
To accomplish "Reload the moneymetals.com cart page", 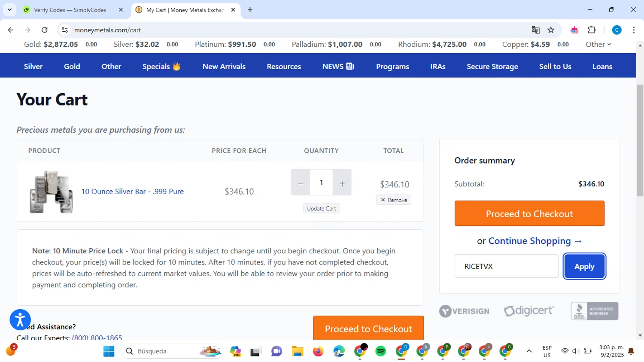I will pos(45,30).
